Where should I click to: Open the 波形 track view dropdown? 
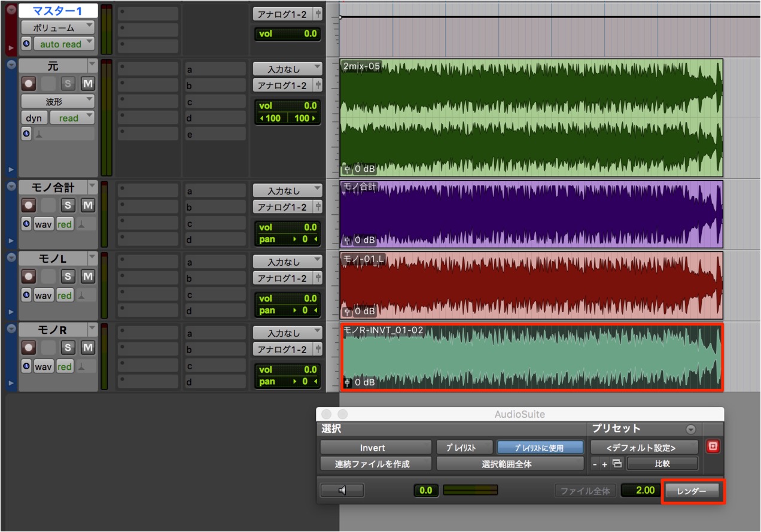[x=58, y=101]
